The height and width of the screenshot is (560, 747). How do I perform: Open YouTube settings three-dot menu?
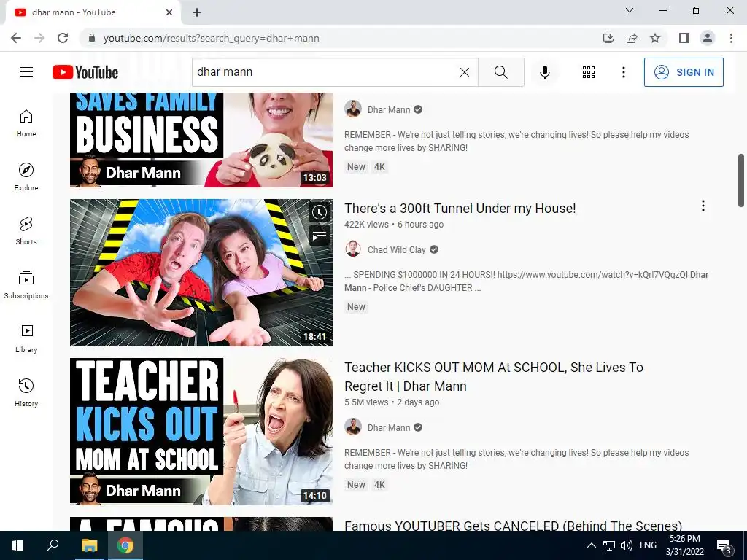pyautogui.click(x=623, y=72)
